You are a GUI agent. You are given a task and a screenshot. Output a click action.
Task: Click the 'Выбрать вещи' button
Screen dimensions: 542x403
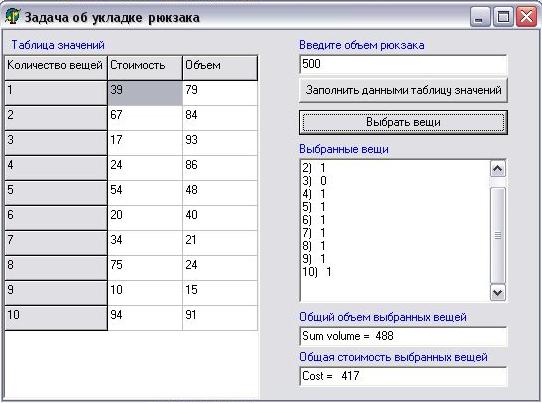click(403, 122)
